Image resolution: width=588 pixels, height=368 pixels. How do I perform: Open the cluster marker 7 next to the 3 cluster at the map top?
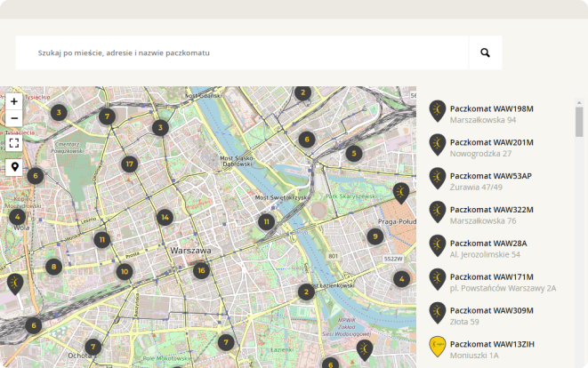point(108,116)
